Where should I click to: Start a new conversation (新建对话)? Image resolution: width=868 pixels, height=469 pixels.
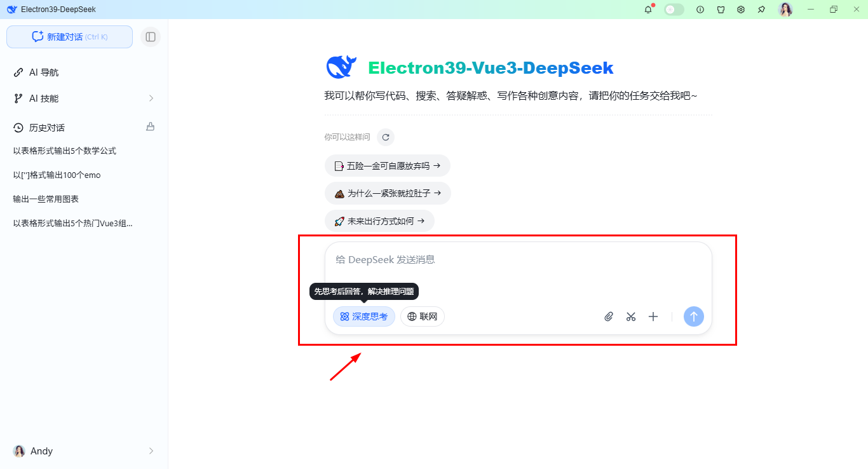click(70, 37)
